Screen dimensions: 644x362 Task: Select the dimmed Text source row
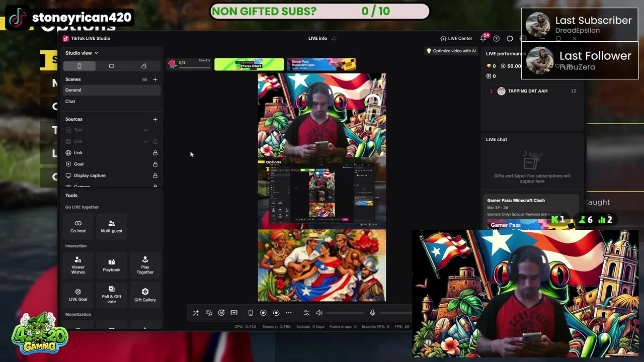(112, 130)
